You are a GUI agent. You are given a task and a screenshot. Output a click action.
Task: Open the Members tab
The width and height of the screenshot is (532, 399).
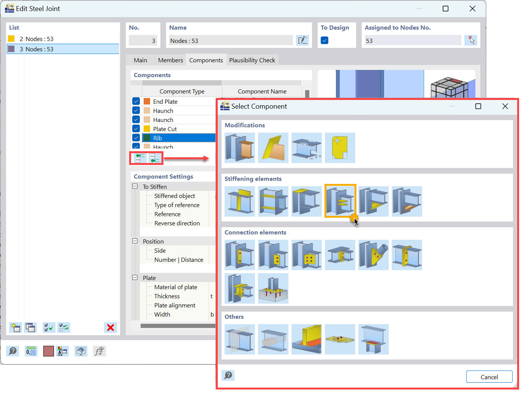tap(171, 60)
